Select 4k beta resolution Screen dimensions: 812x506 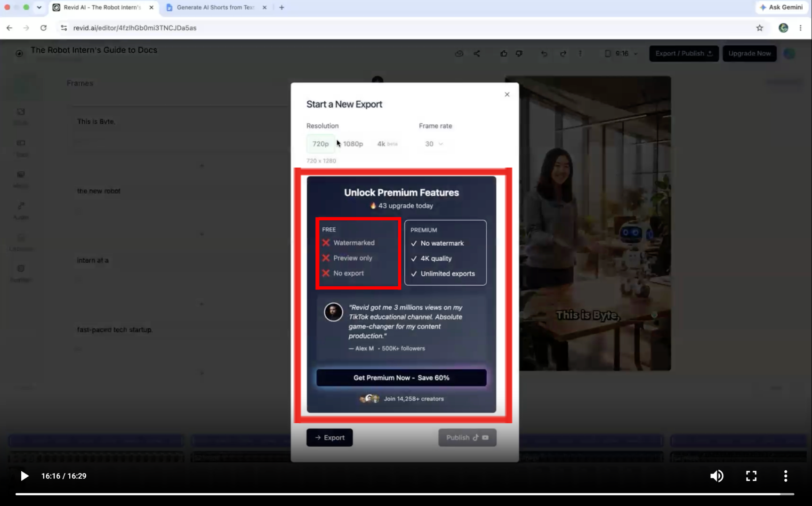[x=387, y=144]
